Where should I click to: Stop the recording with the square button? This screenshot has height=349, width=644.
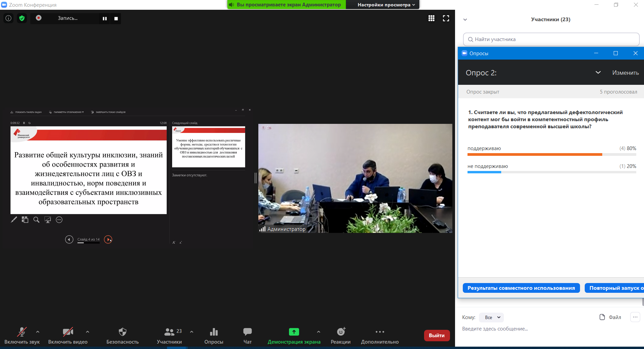tap(116, 19)
